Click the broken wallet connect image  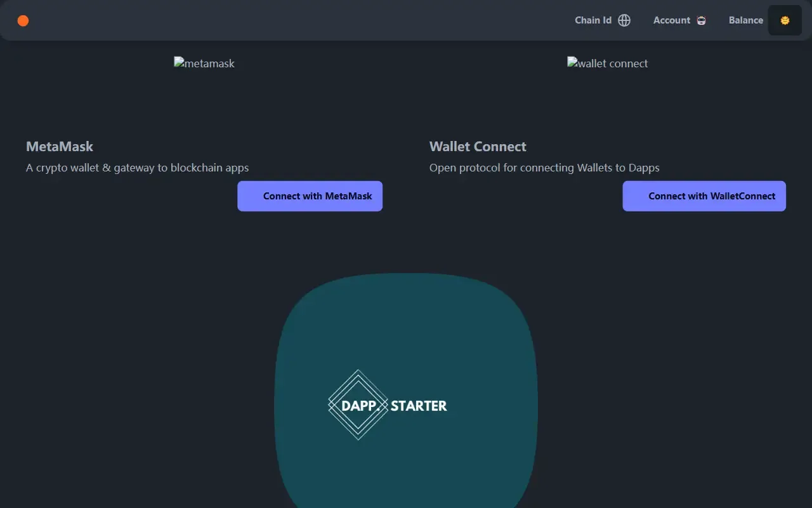point(608,63)
